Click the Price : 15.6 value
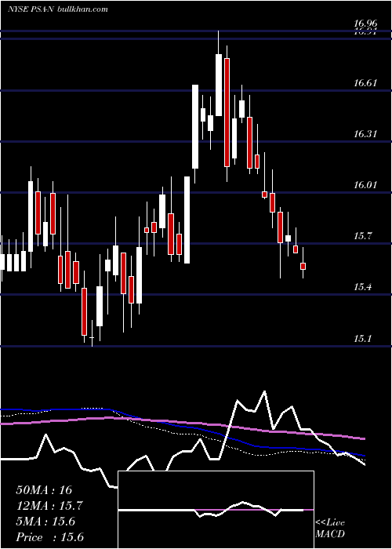 click(49, 537)
